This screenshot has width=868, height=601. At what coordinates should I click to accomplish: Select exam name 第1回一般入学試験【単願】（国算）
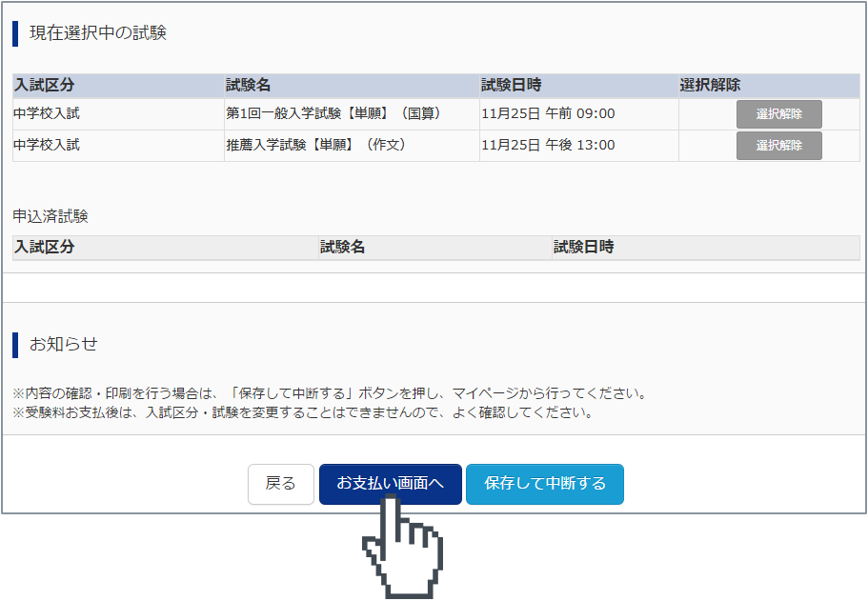coord(333,113)
